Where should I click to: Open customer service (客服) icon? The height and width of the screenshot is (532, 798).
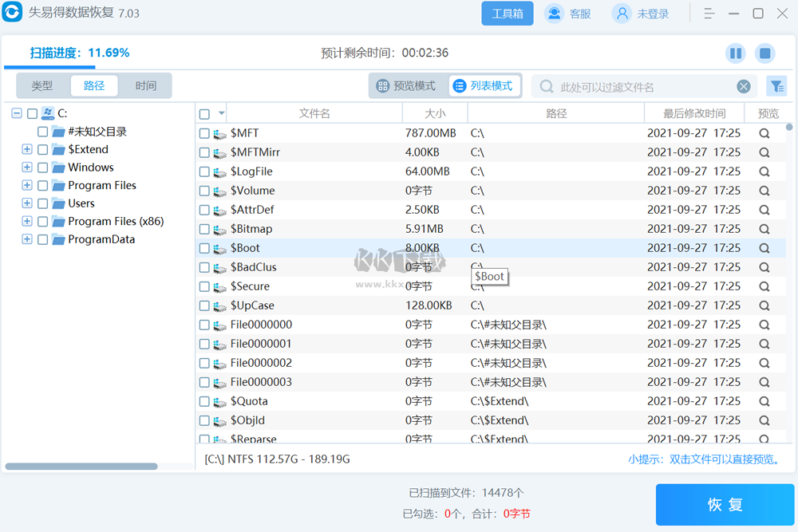coord(555,14)
